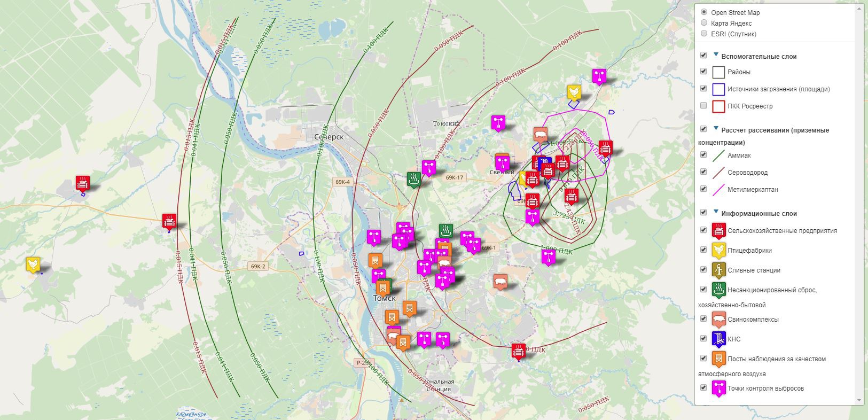868x420 pixels.
Task: Collapse the Вспомогательные слои group triangle
Action: coord(716,55)
